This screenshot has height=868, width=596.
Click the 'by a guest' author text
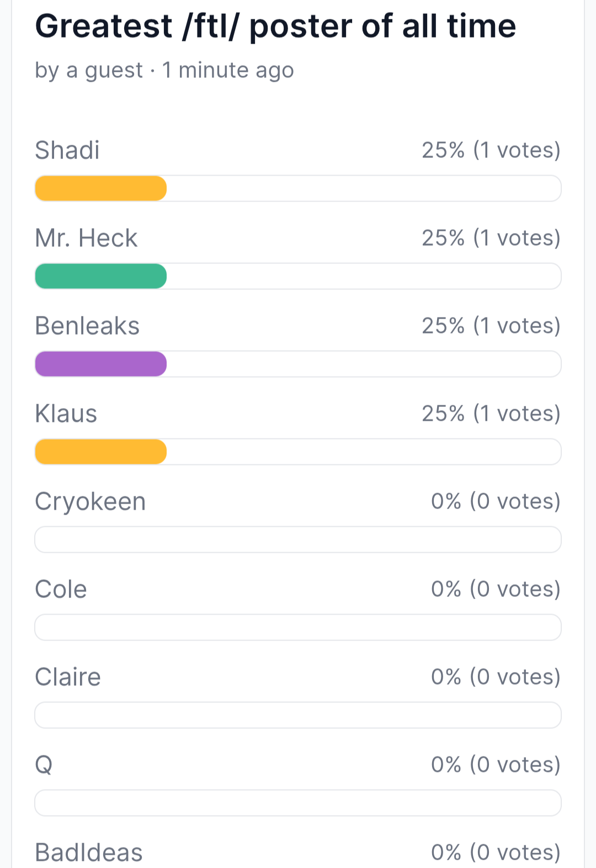click(x=89, y=71)
